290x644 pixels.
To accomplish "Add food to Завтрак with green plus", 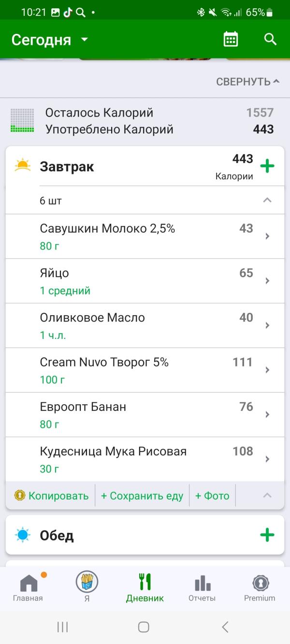I will (267, 166).
